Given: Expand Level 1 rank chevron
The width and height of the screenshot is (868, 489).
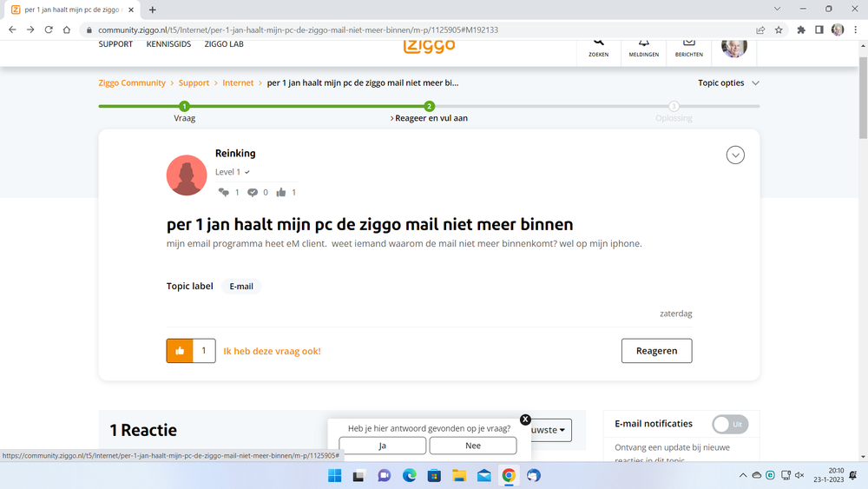Looking at the screenshot, I should coord(247,172).
